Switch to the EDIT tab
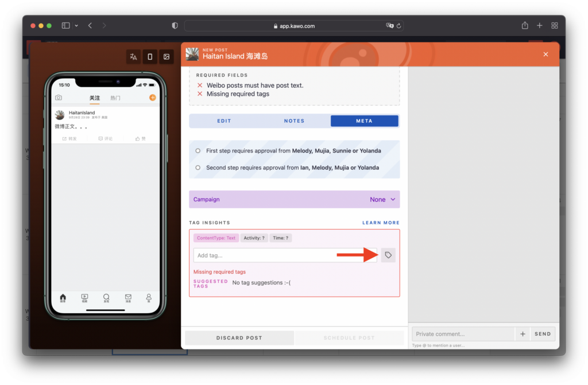Viewport: 588px width, 385px height. [x=225, y=121]
